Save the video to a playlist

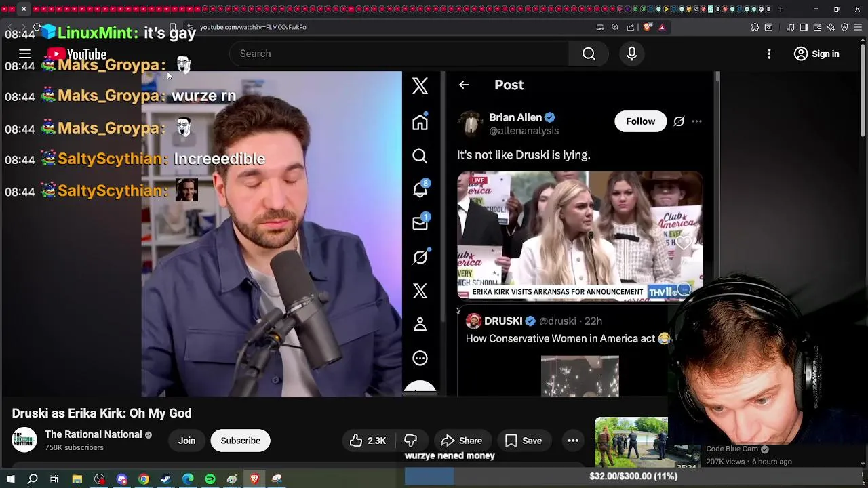pos(523,441)
